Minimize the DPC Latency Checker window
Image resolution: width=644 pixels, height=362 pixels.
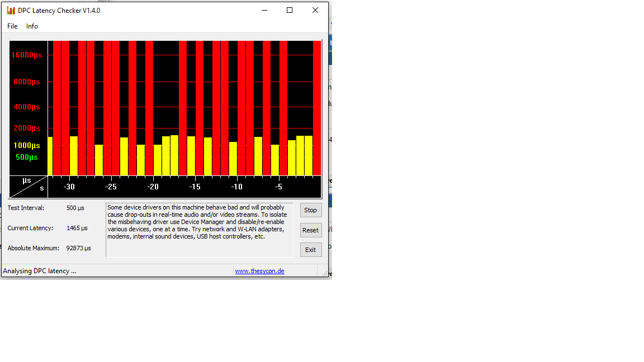tap(264, 10)
